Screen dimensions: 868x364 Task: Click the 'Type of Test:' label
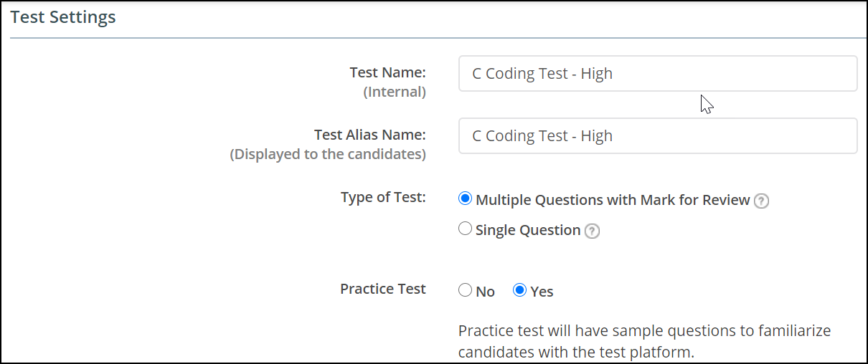(x=383, y=197)
